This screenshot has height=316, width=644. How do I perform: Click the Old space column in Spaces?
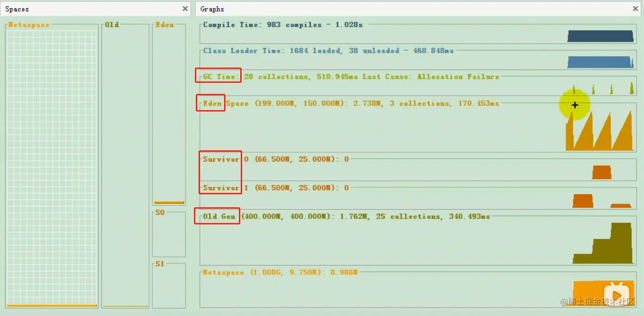(125, 167)
